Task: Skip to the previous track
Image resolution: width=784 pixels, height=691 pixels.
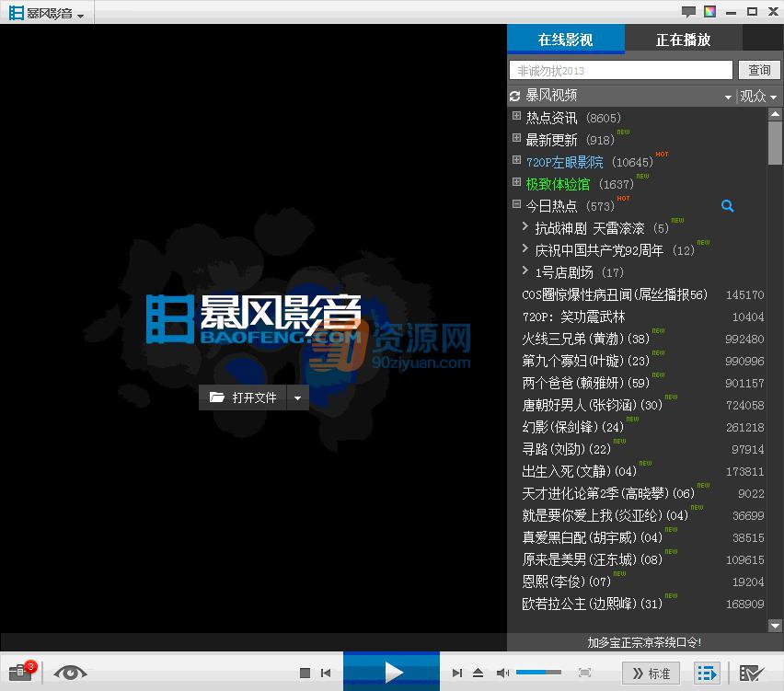Action: coord(326,673)
